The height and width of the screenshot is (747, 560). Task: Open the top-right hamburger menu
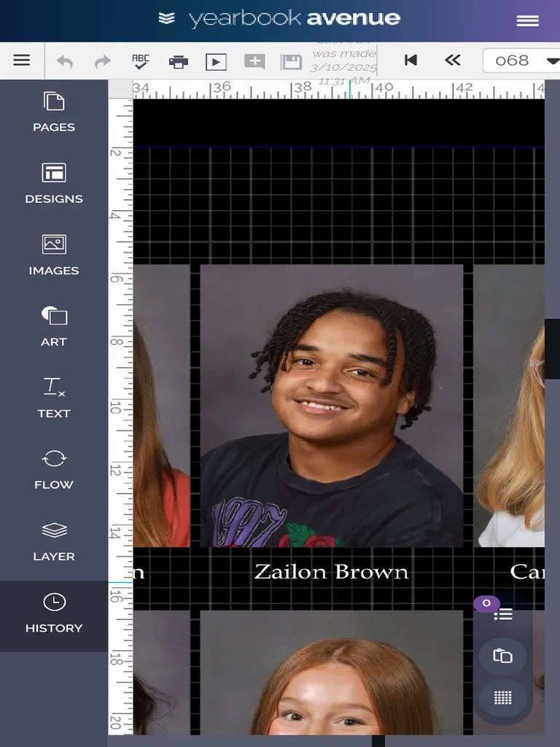pyautogui.click(x=528, y=20)
